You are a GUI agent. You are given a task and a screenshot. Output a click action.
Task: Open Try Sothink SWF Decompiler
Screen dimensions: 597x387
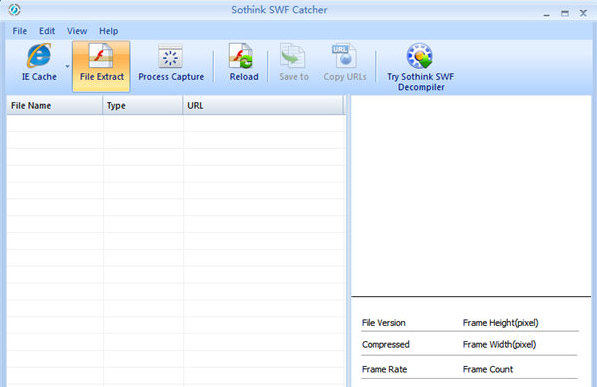pos(420,67)
